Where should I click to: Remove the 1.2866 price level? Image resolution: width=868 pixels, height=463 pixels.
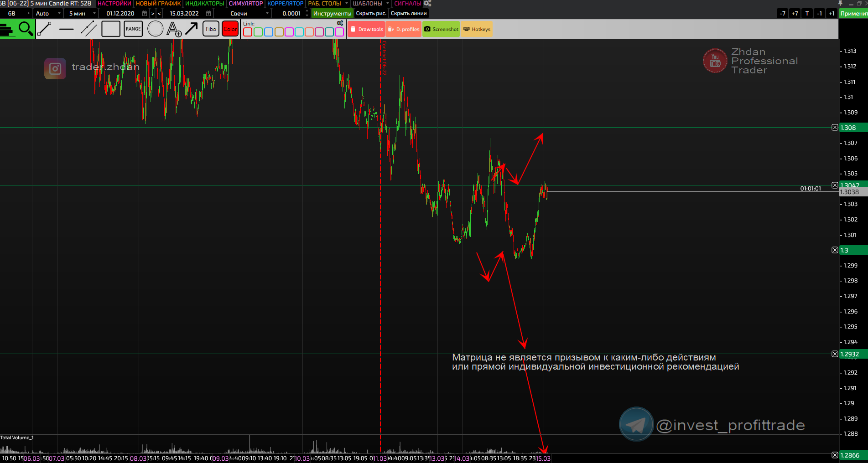coord(835,455)
